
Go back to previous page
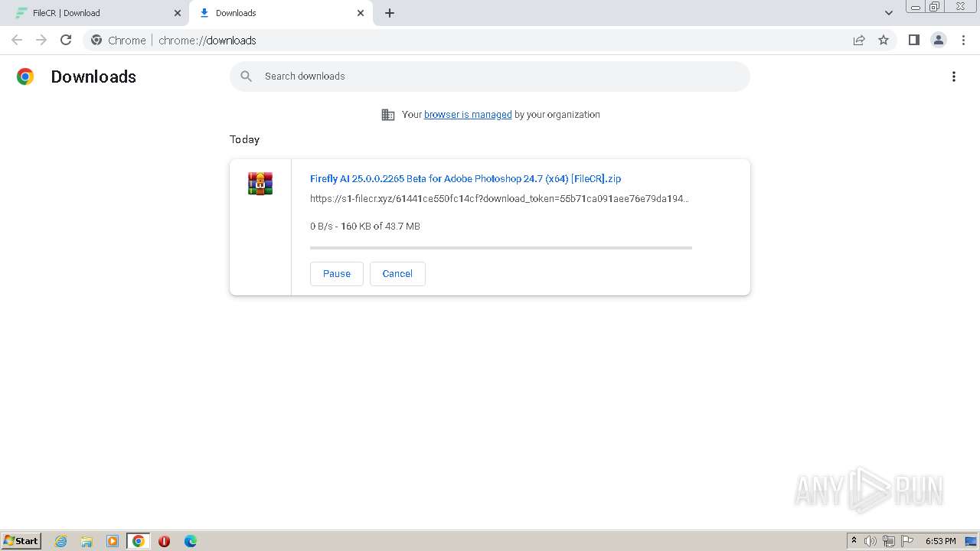click(x=17, y=40)
